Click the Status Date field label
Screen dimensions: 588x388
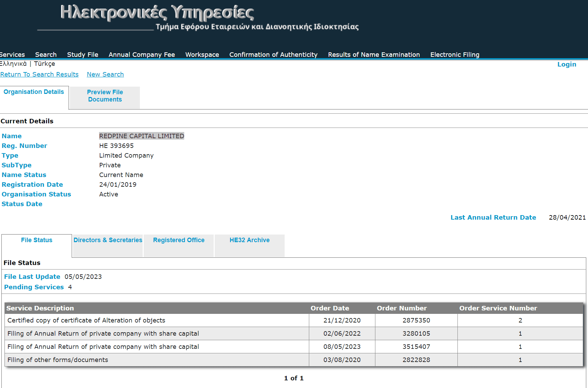(x=22, y=204)
